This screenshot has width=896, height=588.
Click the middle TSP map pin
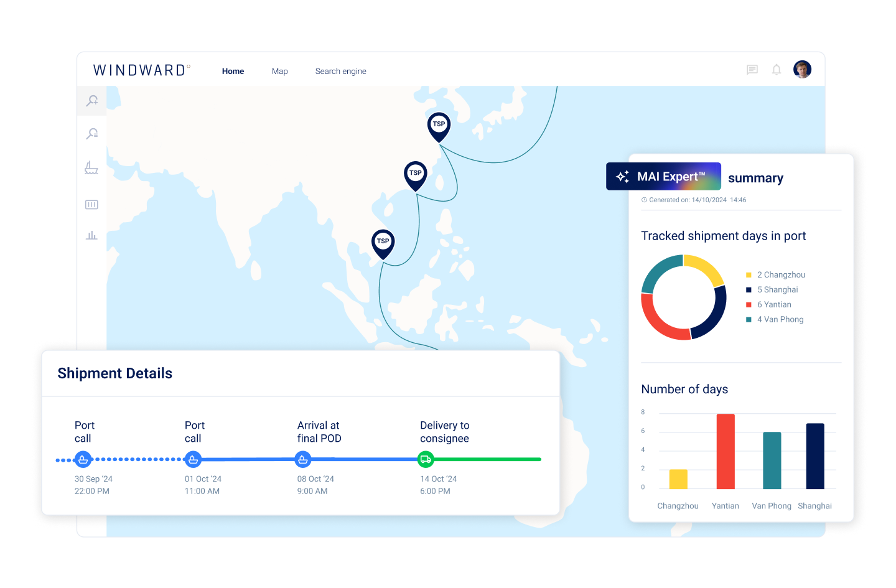click(415, 176)
